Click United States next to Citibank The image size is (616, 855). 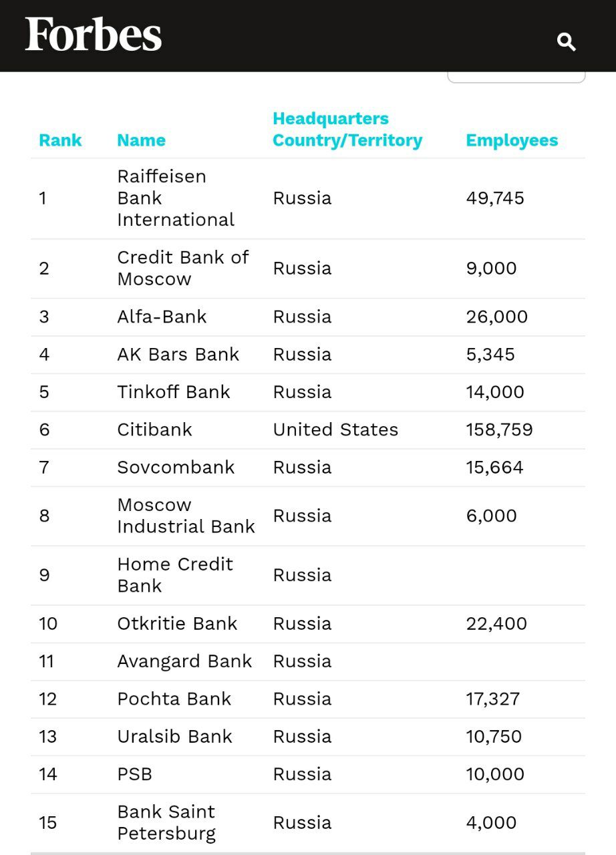coord(335,430)
